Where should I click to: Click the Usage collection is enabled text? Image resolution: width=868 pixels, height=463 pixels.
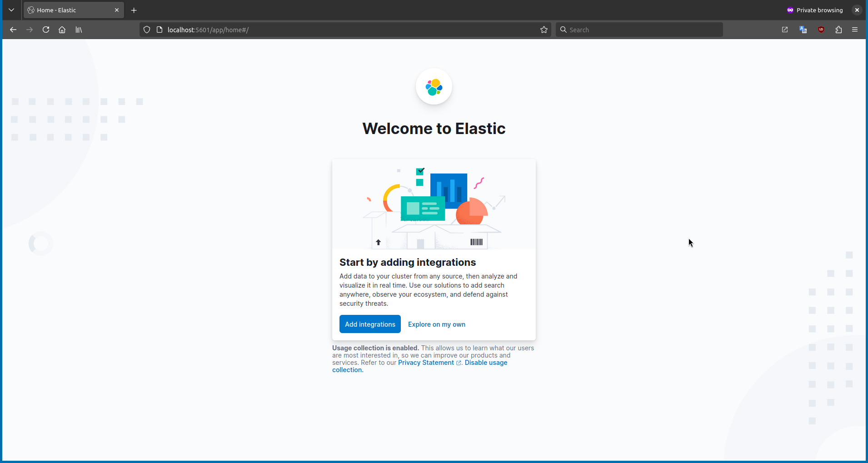(x=375, y=348)
